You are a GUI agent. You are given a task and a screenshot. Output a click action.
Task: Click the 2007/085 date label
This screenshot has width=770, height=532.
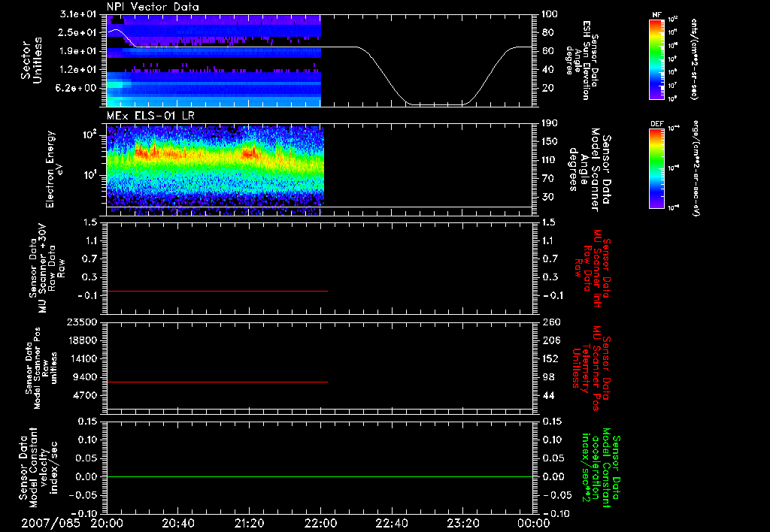pyautogui.click(x=50, y=523)
